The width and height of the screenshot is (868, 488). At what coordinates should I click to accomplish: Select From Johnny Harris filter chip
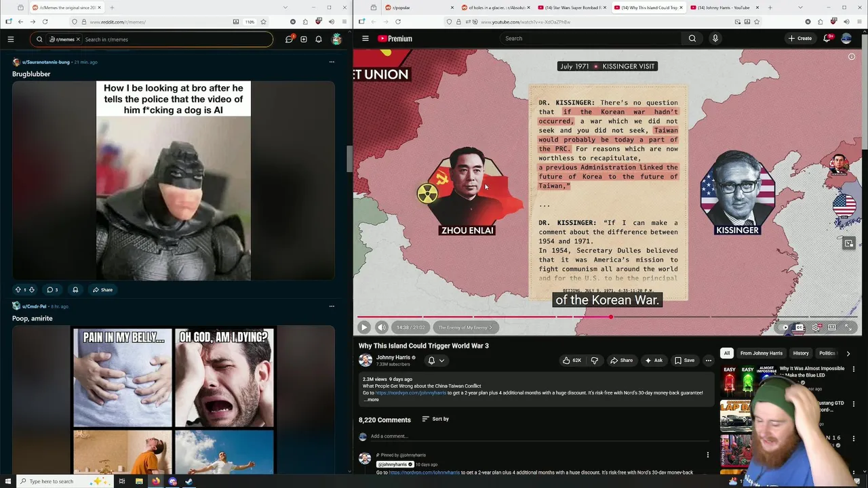pos(761,353)
